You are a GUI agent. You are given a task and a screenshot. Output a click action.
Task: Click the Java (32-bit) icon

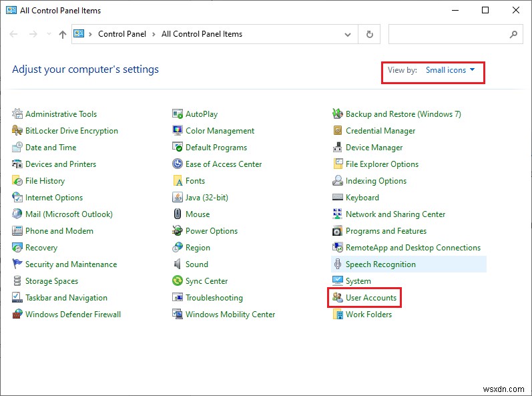[178, 198]
